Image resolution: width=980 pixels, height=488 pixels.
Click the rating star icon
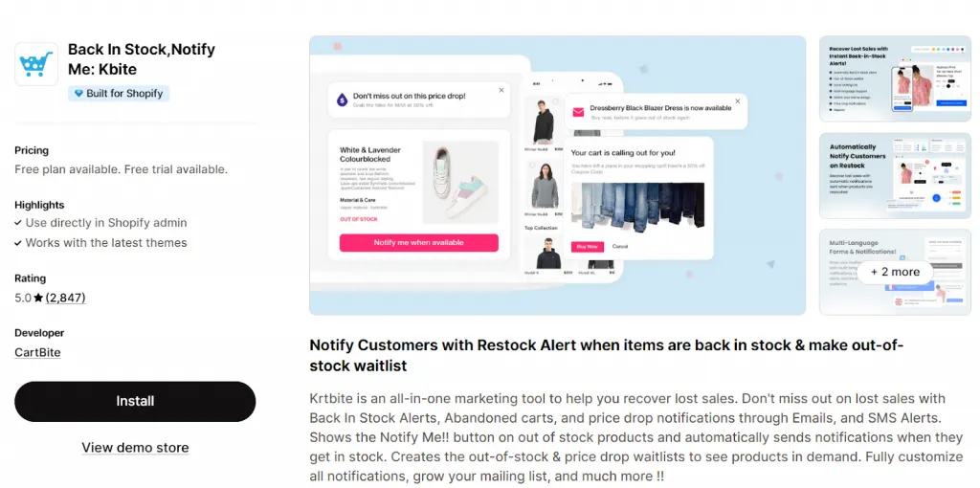[x=38, y=298]
